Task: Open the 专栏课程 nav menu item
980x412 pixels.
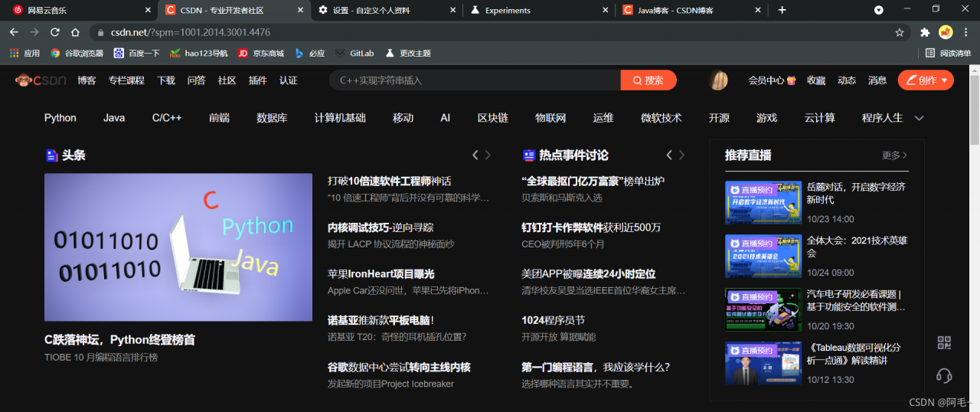Action: pos(126,80)
